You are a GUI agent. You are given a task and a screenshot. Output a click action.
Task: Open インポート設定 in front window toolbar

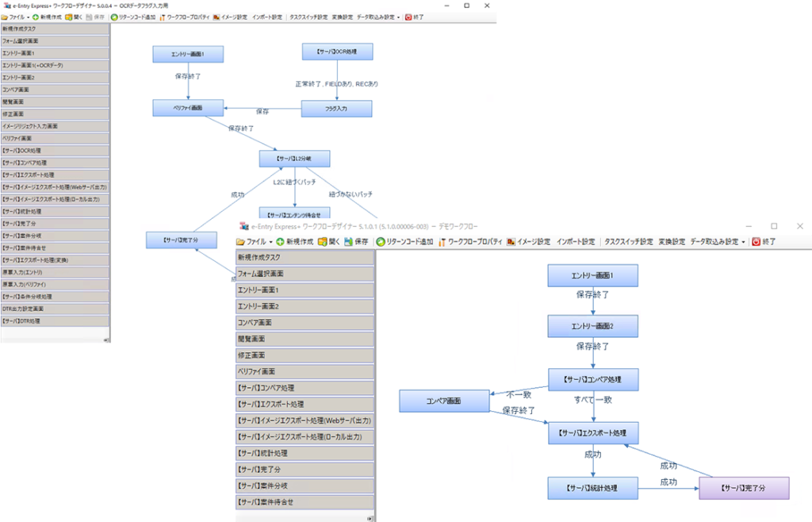pyautogui.click(x=575, y=241)
